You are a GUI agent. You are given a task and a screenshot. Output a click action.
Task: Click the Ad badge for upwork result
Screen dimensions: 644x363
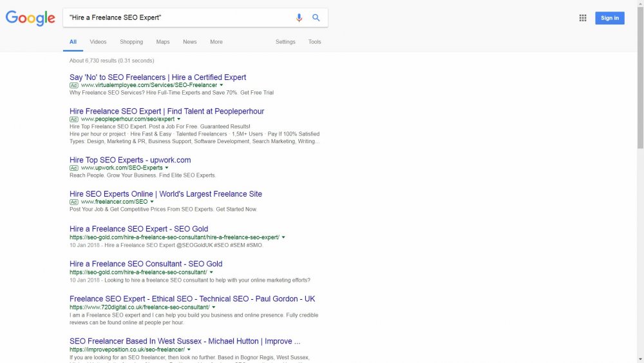click(x=73, y=168)
